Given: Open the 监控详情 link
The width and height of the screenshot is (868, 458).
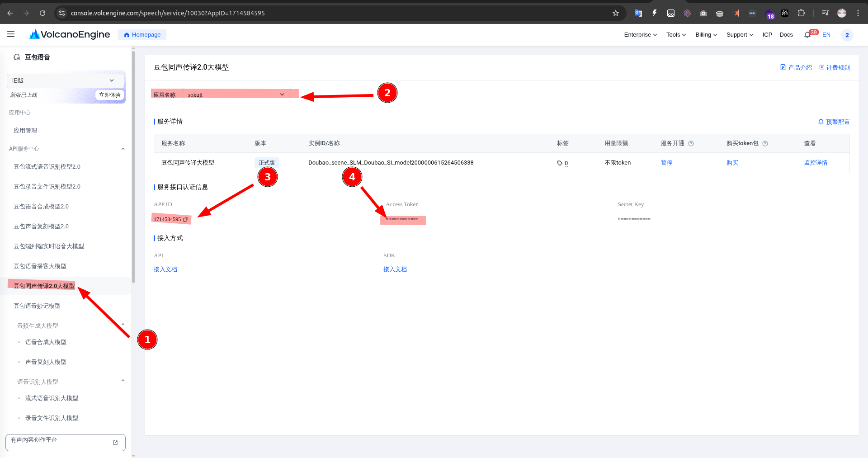Looking at the screenshot, I should [816, 163].
